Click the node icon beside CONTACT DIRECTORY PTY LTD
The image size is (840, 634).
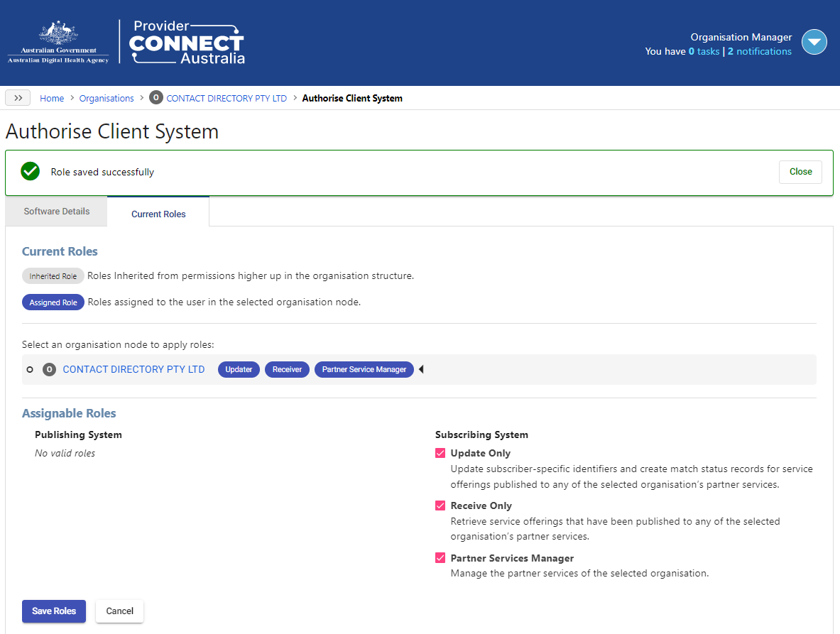click(48, 369)
